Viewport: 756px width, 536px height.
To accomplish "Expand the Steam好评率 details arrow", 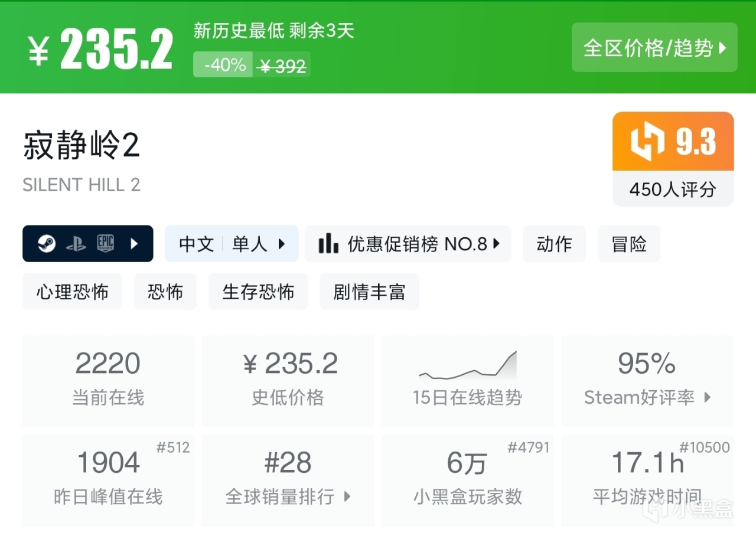I will tap(708, 397).
